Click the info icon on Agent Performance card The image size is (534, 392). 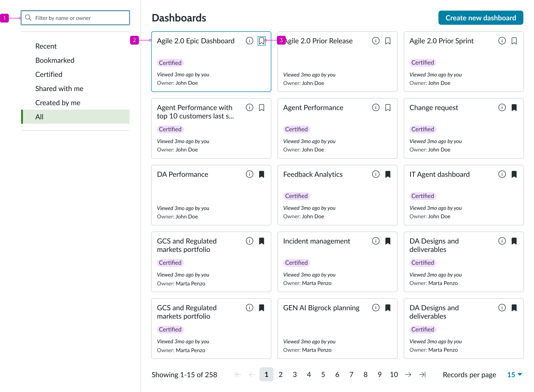376,107
